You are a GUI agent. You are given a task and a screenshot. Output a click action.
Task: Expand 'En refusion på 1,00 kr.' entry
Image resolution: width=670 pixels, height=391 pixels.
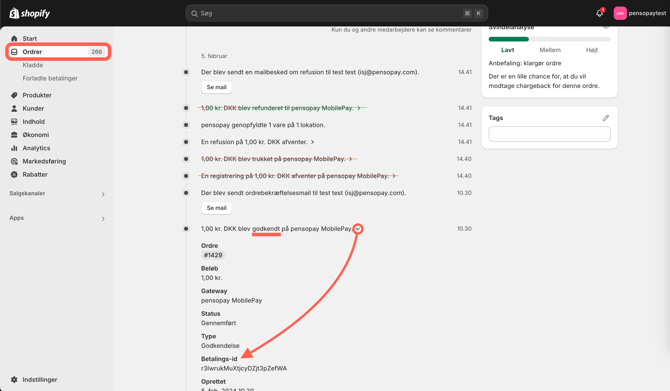point(312,142)
